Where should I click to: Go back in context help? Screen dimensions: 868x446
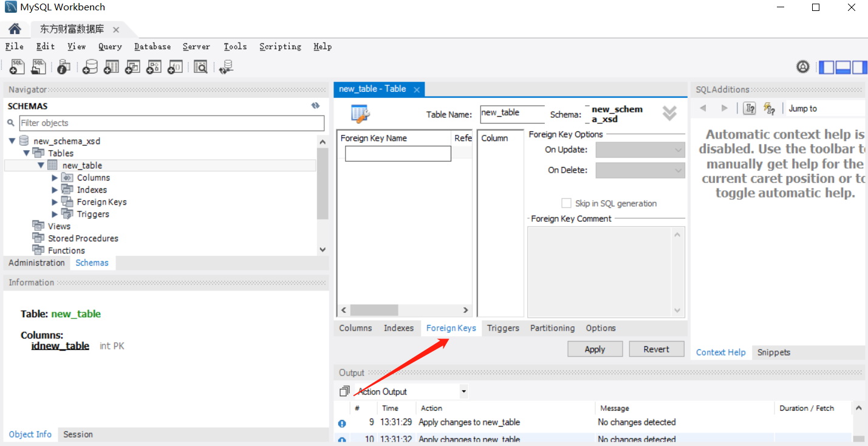pyautogui.click(x=703, y=108)
